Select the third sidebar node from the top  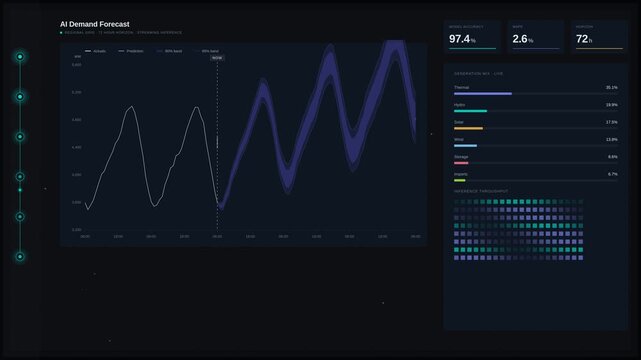20,137
